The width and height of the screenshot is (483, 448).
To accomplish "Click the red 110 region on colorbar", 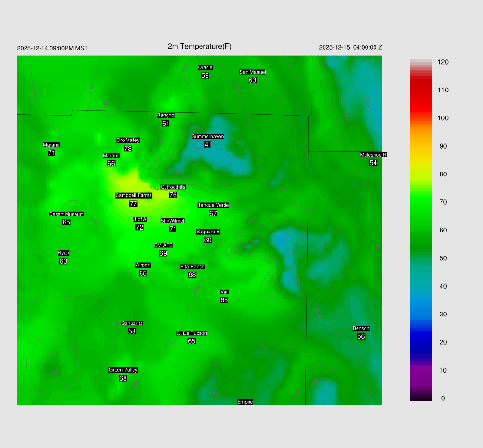I will click(421, 90).
